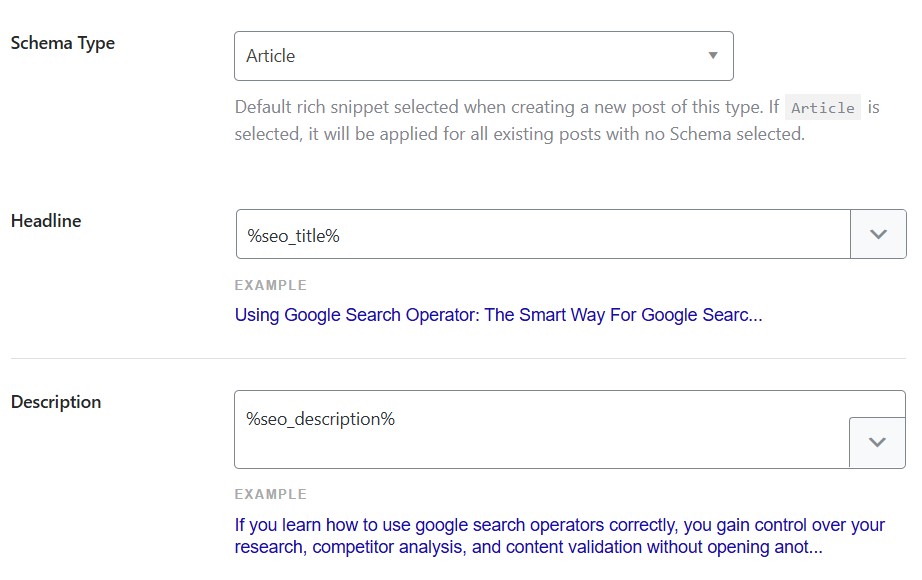This screenshot has width=922, height=580.
Task: Expand the Description variables chevron
Action: [877, 442]
